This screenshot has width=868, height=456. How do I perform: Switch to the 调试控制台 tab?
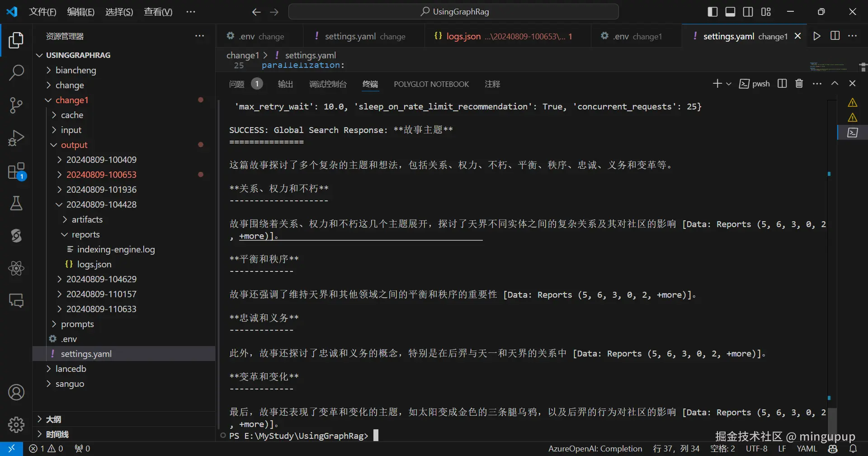point(328,84)
